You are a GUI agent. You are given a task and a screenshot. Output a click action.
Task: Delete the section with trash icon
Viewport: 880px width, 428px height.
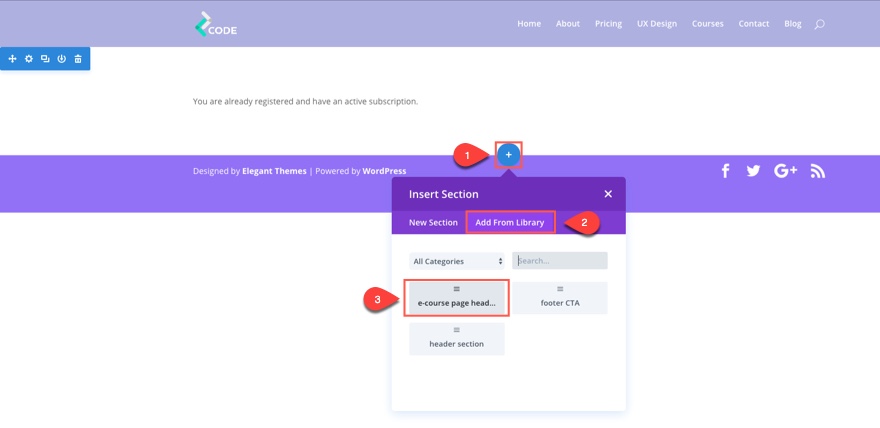78,59
